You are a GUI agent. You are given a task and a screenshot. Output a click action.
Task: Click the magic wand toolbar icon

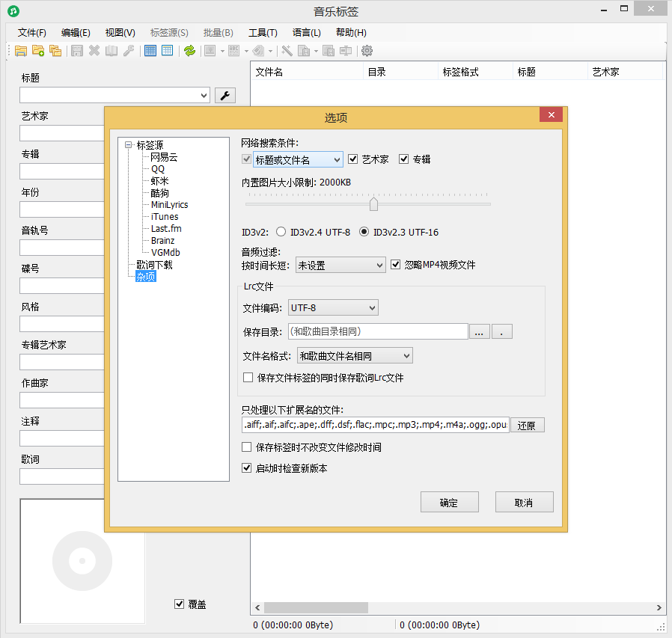(x=286, y=50)
